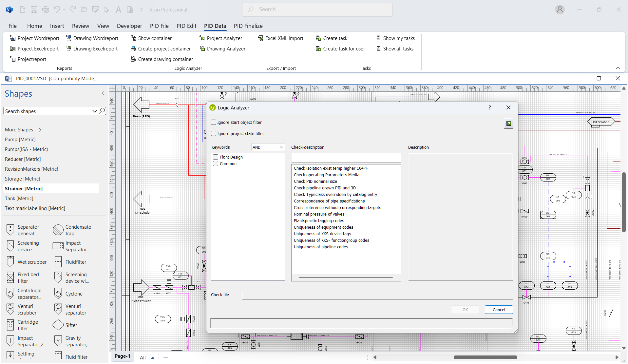Image resolution: width=628 pixels, height=364 pixels.
Task: Launch Project Analyzer
Action: click(x=221, y=38)
